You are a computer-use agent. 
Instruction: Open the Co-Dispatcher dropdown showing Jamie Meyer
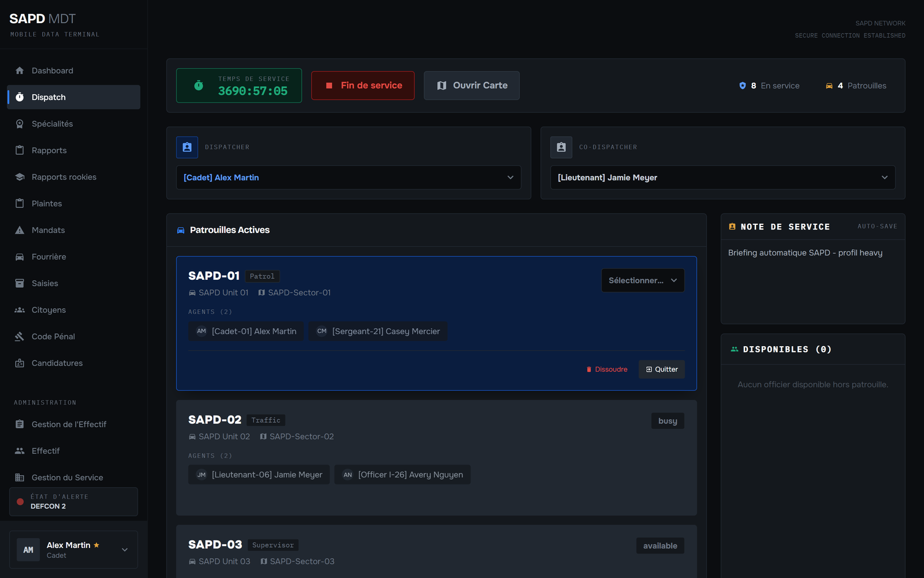click(723, 177)
